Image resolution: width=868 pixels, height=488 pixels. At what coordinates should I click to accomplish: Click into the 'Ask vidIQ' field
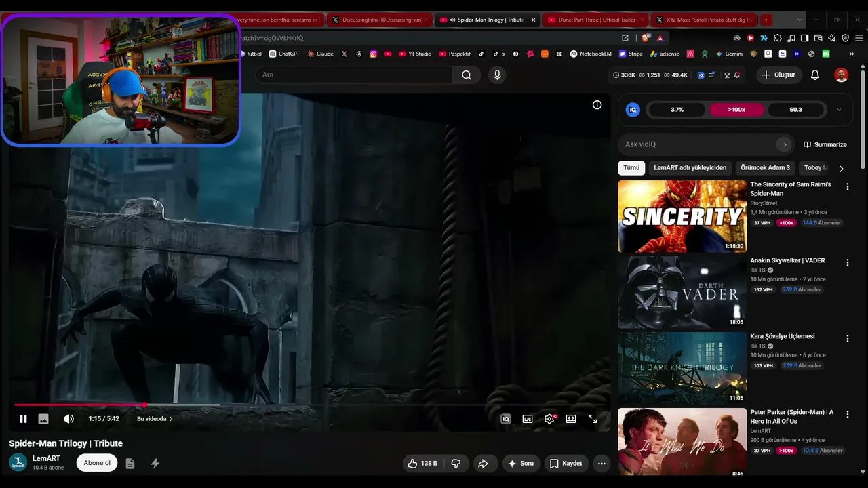698,144
